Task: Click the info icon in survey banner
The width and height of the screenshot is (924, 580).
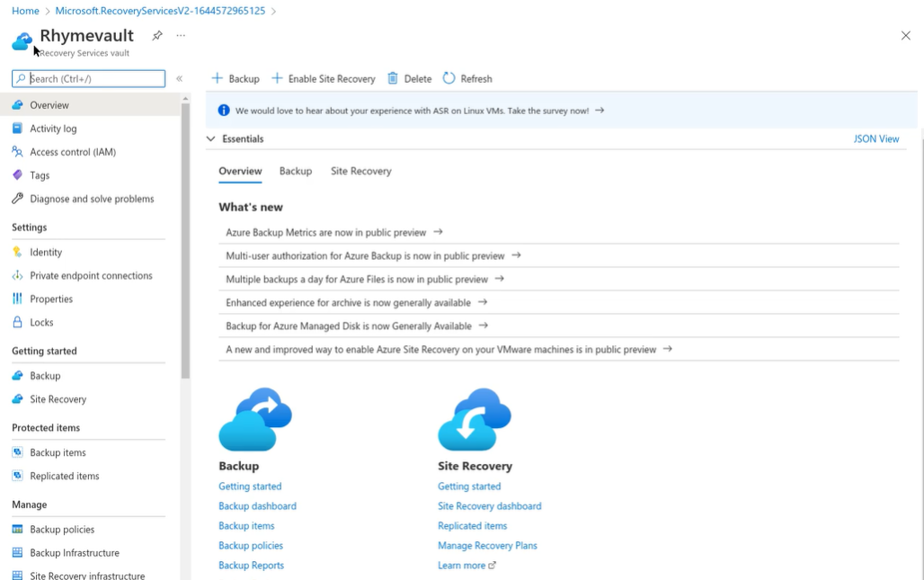Action: [224, 111]
